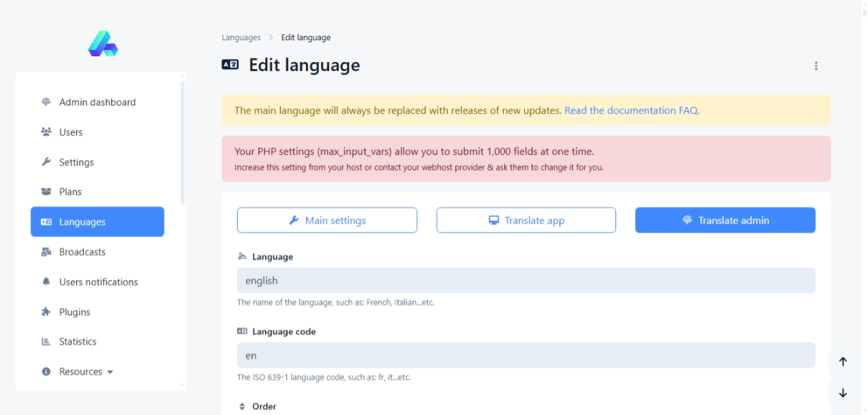Click the Language code input field

click(x=525, y=355)
